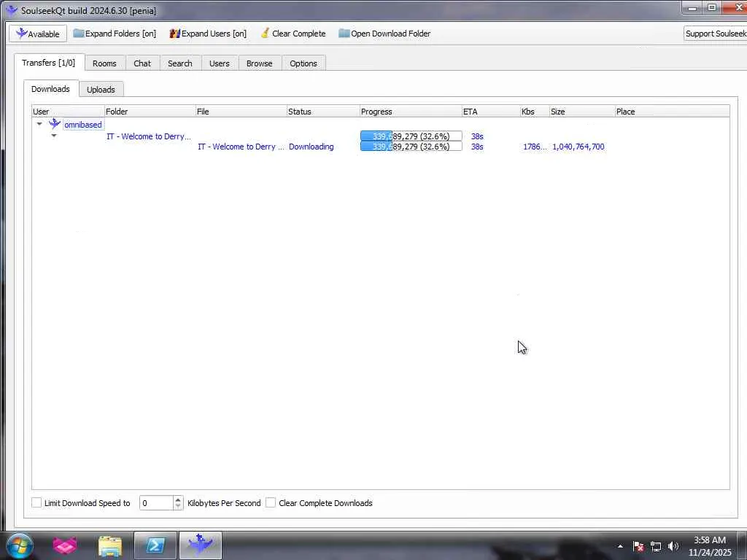Click the download speed limit input field
The width and height of the screenshot is (747, 560).
click(156, 503)
